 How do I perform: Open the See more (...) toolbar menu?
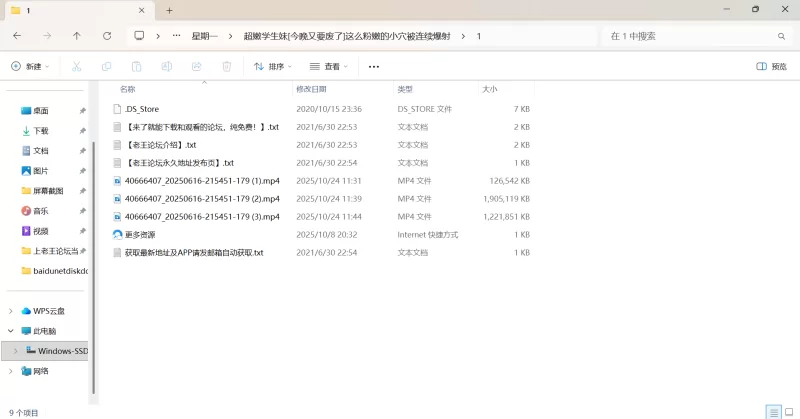[x=374, y=67]
